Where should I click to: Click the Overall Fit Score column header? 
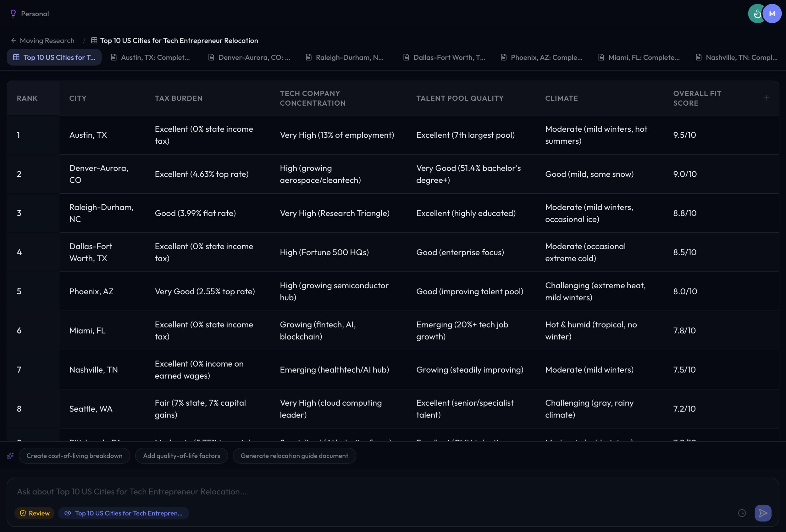pos(697,98)
